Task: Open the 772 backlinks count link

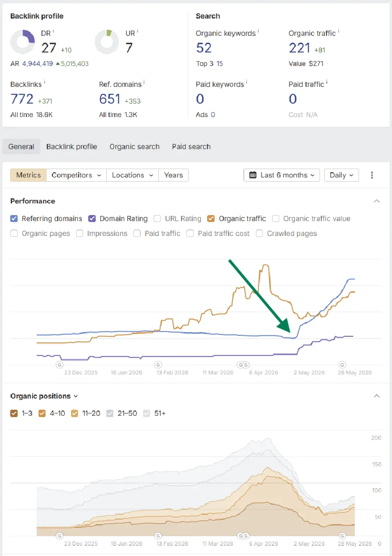Action: click(22, 99)
